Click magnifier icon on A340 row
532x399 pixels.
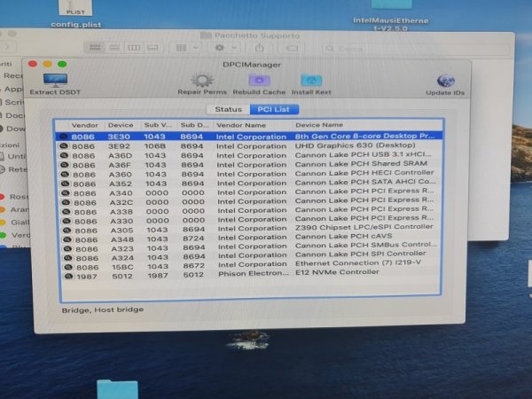click(65, 193)
